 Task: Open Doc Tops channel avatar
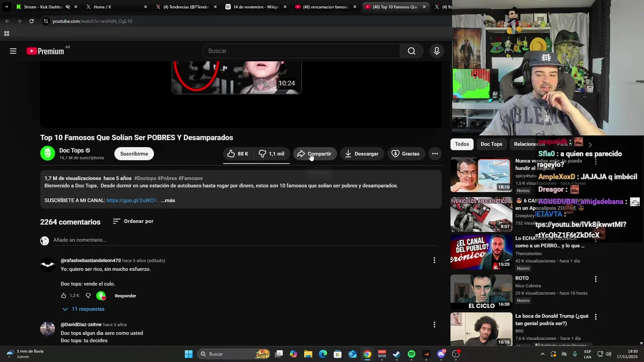click(x=47, y=153)
